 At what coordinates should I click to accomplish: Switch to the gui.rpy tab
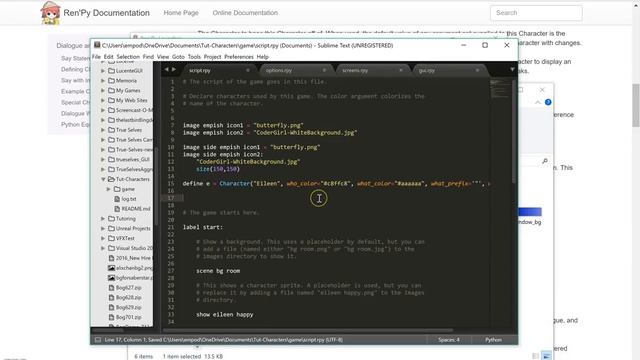tap(427, 71)
